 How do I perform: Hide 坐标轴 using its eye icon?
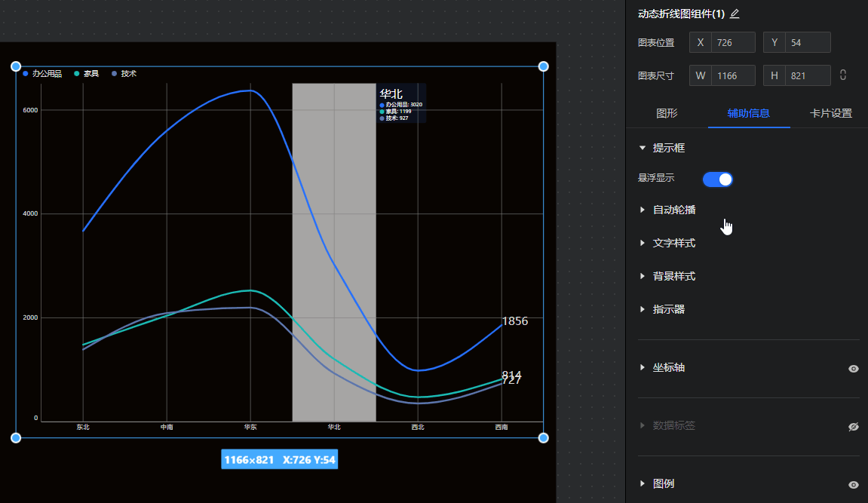pyautogui.click(x=853, y=369)
